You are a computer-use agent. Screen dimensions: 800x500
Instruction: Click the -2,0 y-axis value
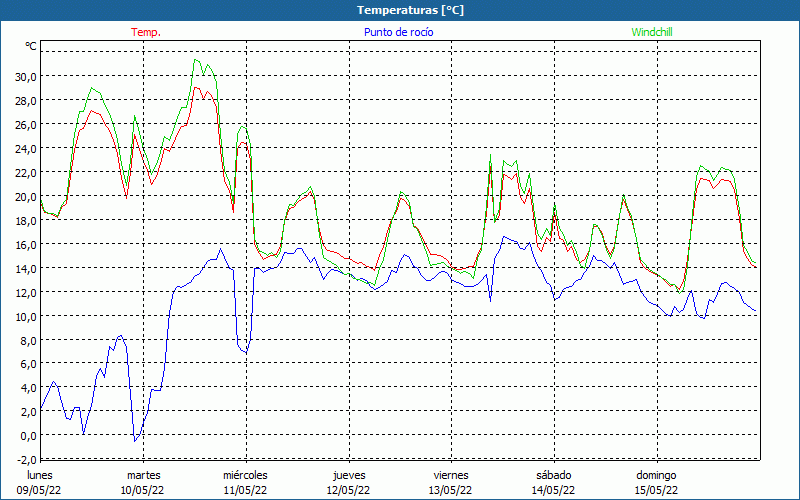tap(27, 460)
